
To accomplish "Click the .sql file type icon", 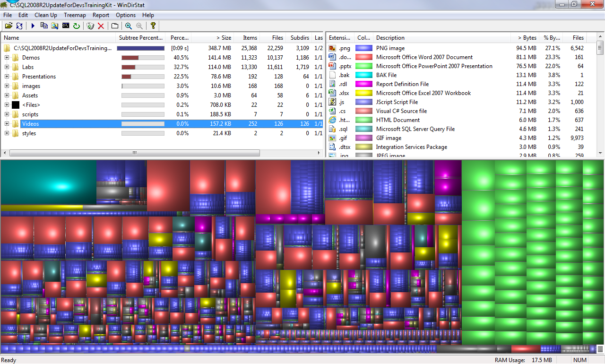I will point(332,129).
